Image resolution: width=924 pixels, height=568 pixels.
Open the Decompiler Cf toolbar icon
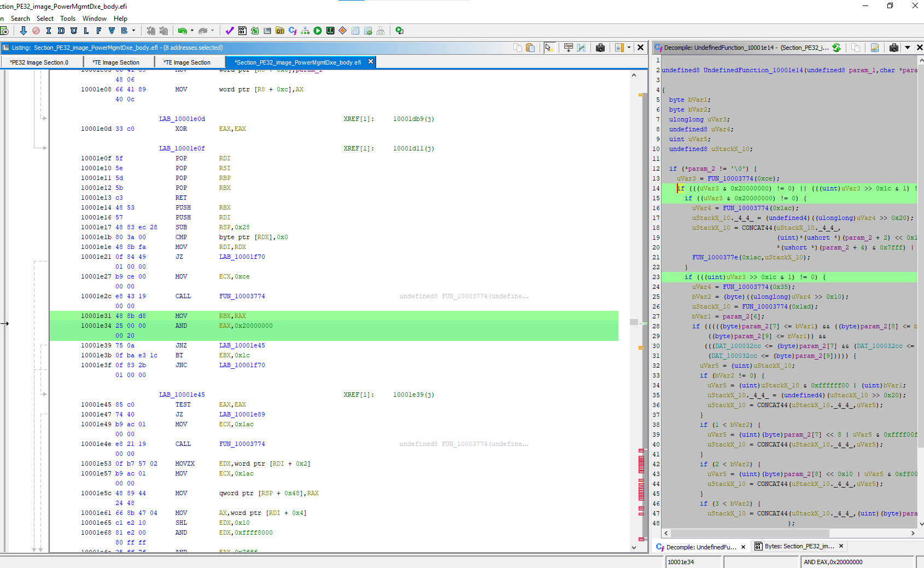click(x=293, y=31)
